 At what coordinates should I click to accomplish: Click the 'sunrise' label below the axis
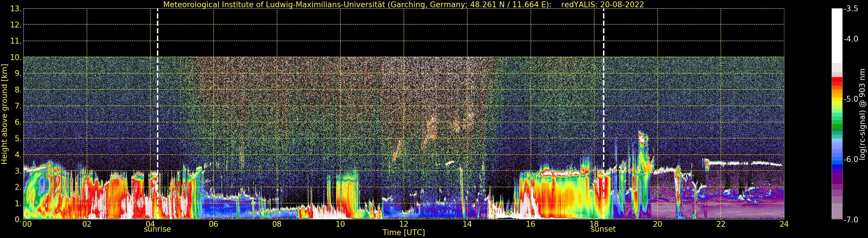coord(157,229)
